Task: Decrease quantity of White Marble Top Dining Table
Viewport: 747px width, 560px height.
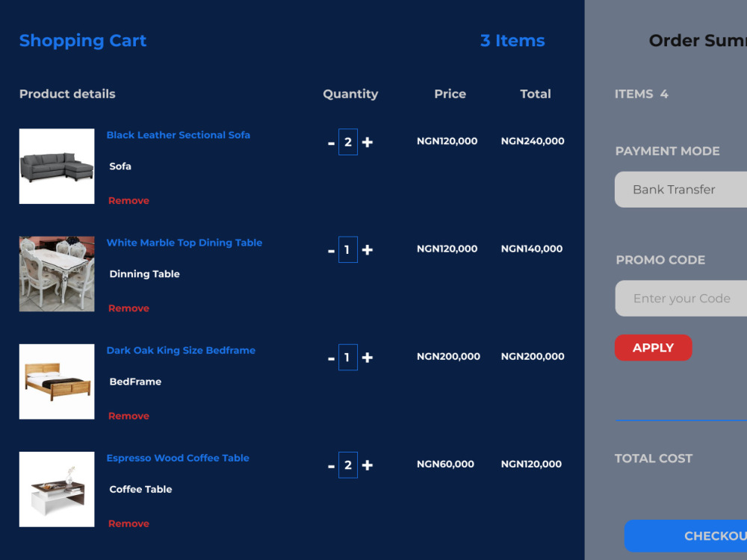Action: coord(331,250)
